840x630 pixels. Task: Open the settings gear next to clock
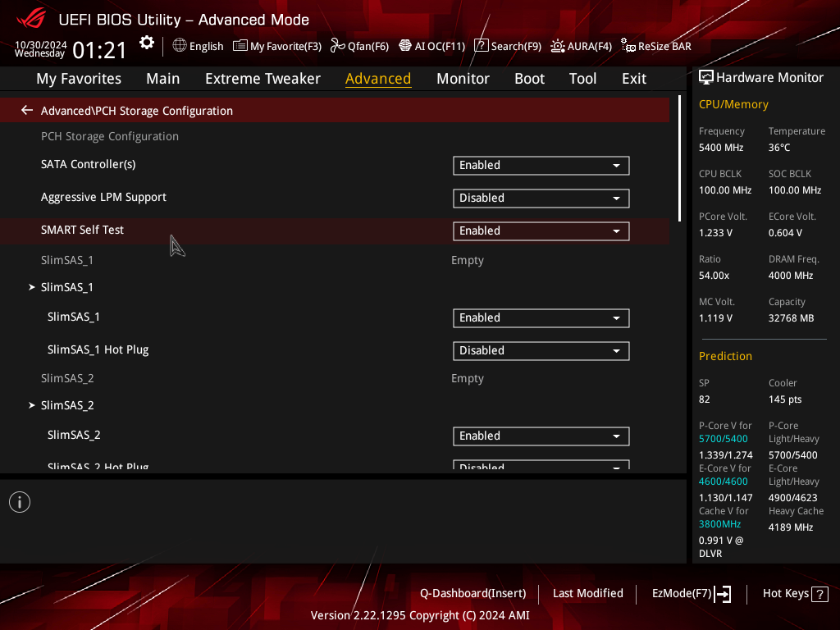pyautogui.click(x=146, y=43)
